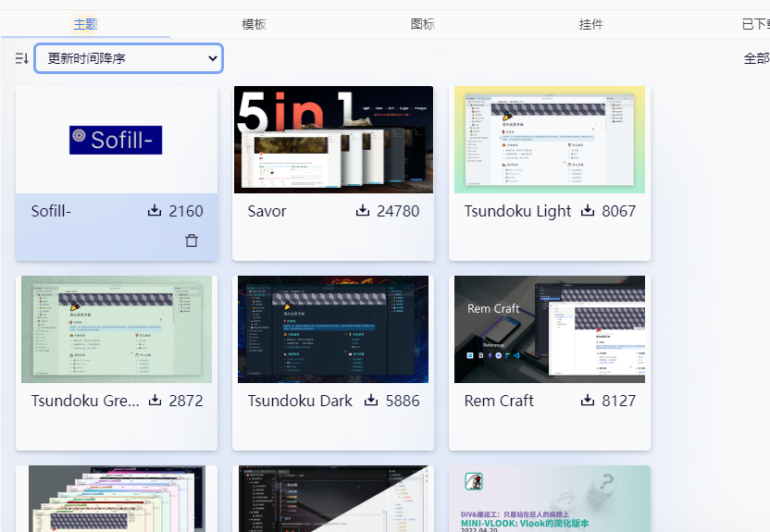The image size is (770, 532).
Task: Open the stacked colorful themes thumbnail
Action: (x=117, y=499)
